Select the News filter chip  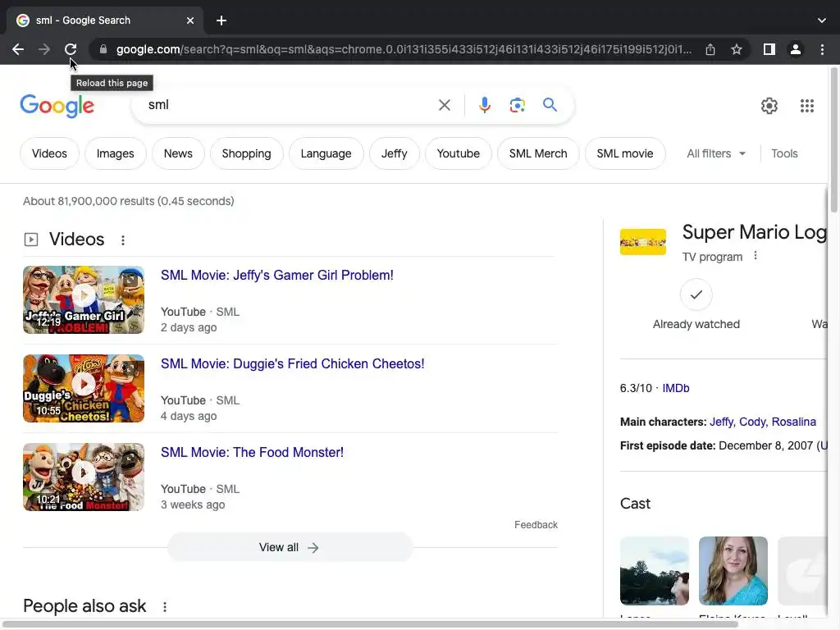(178, 153)
